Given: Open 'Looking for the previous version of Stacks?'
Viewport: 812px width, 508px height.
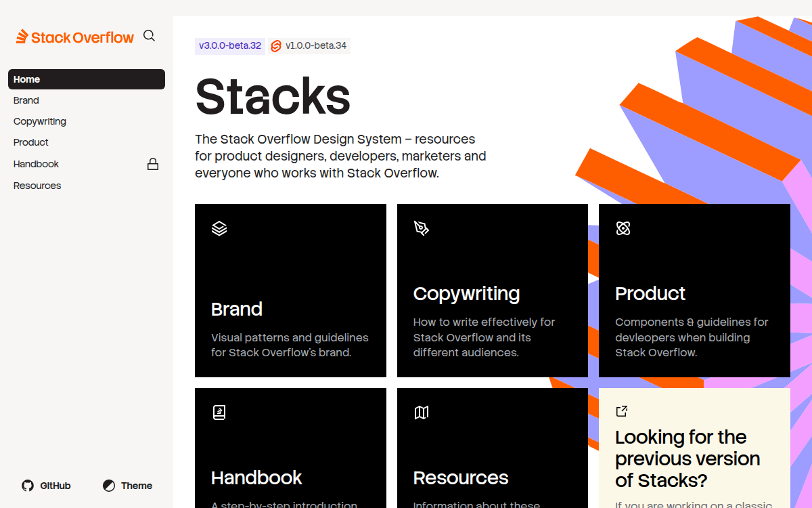Looking at the screenshot, I should 687,459.
